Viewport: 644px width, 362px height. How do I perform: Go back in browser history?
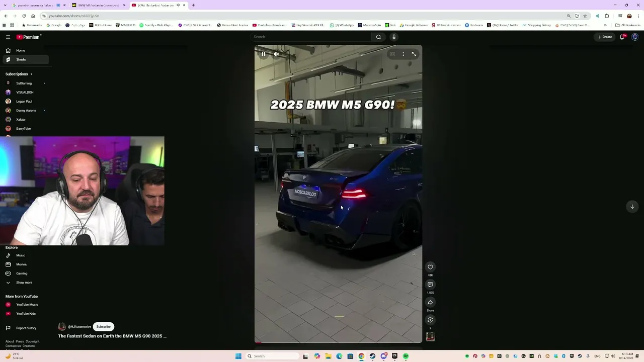[6, 16]
